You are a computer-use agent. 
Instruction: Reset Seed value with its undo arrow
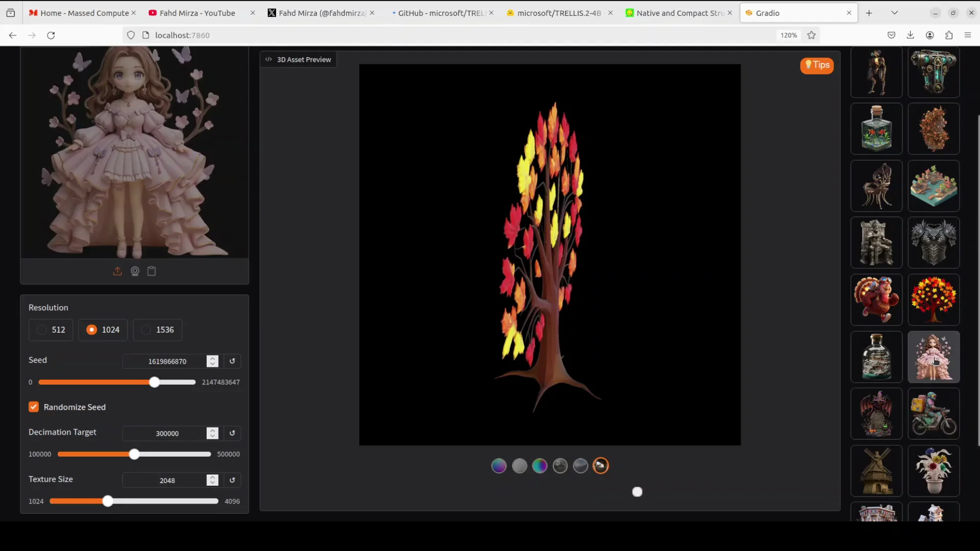pos(232,361)
